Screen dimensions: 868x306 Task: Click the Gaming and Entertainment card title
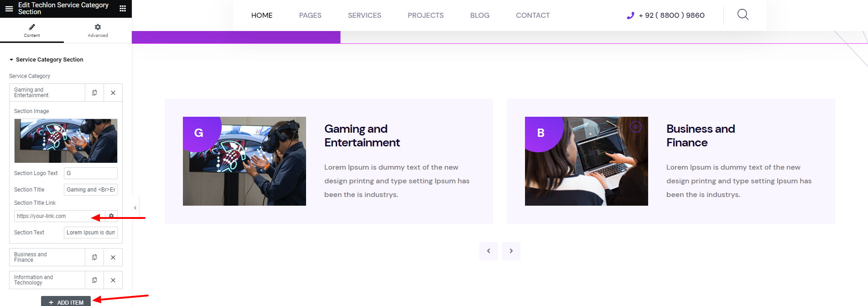tap(362, 136)
